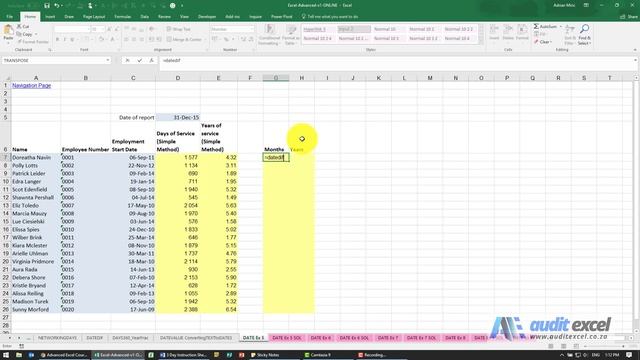Open the File tab
This screenshot has height=360, width=640.
tap(9, 17)
